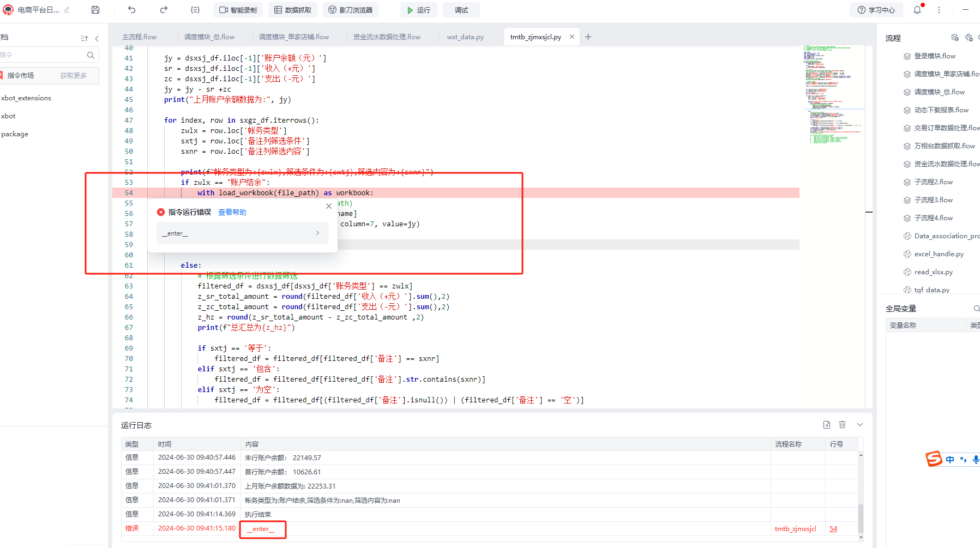Click the command search input field
The height and width of the screenshot is (548, 980).
pos(44,55)
